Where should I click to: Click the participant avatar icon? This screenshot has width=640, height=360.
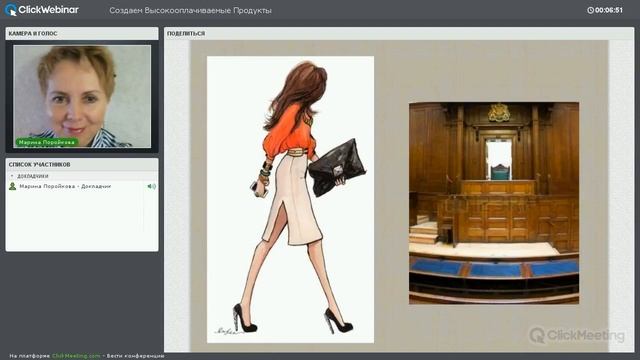pyautogui.click(x=13, y=186)
